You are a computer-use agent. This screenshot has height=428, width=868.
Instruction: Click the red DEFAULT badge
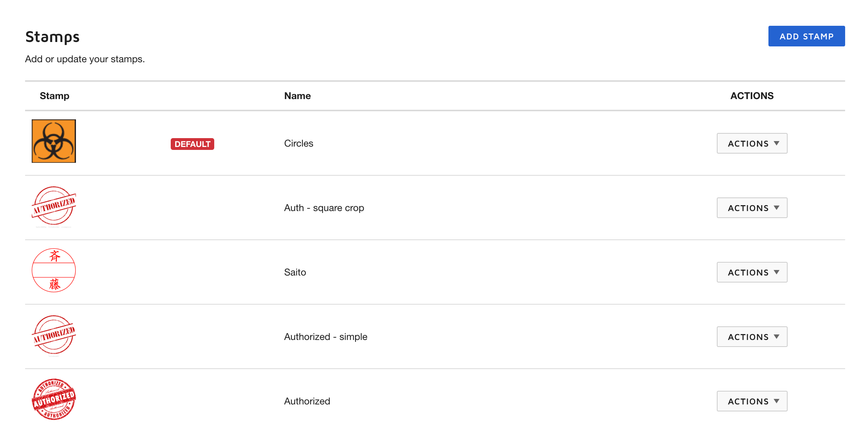coord(192,144)
